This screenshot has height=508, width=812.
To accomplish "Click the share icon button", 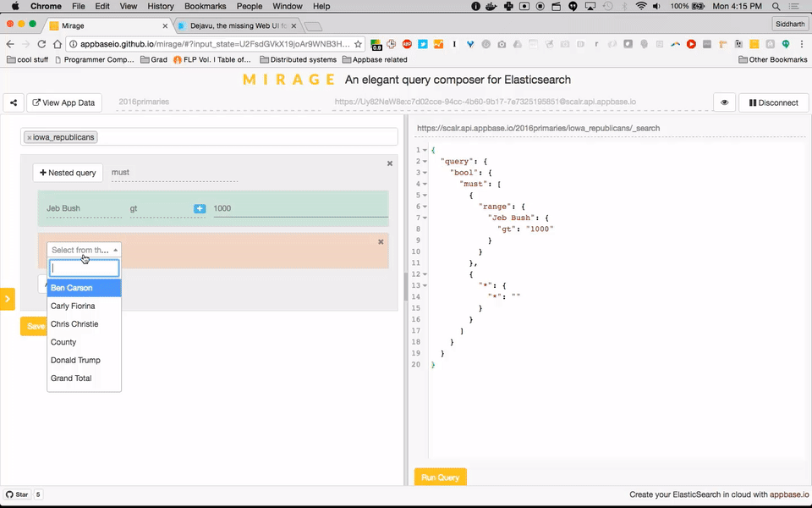I will pos(14,102).
